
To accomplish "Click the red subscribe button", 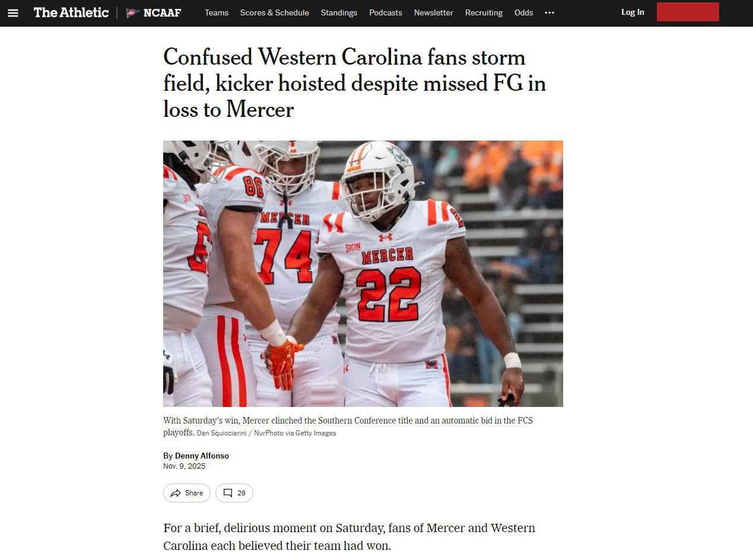I will click(688, 12).
